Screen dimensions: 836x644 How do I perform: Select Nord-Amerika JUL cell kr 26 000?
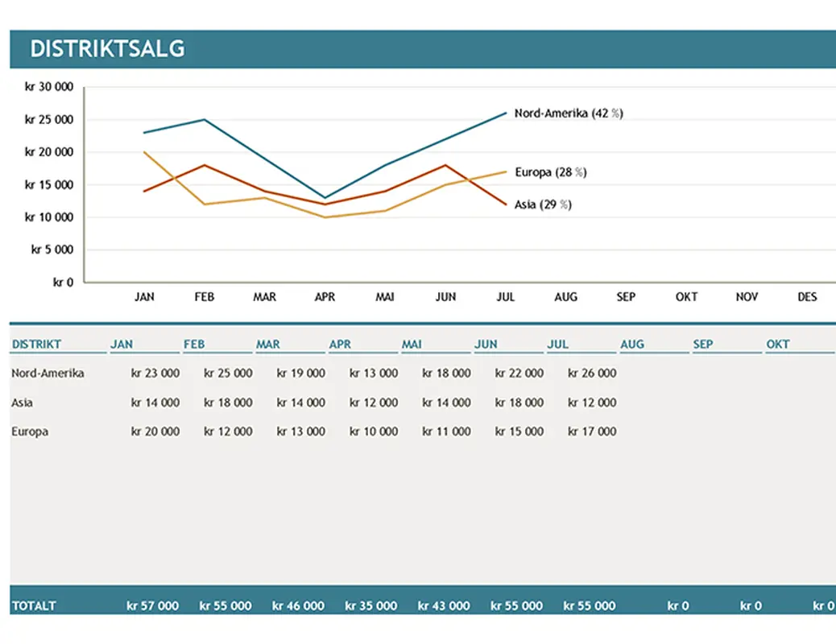pos(592,373)
